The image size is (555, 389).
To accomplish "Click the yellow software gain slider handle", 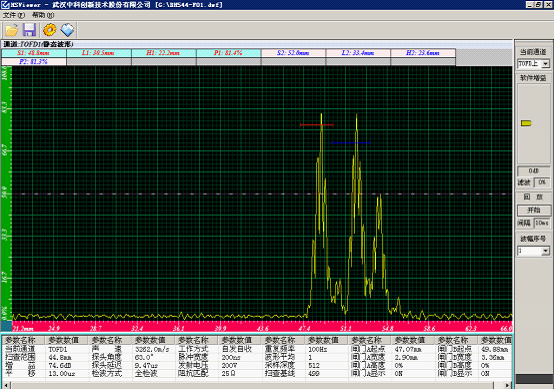I will (x=526, y=123).
